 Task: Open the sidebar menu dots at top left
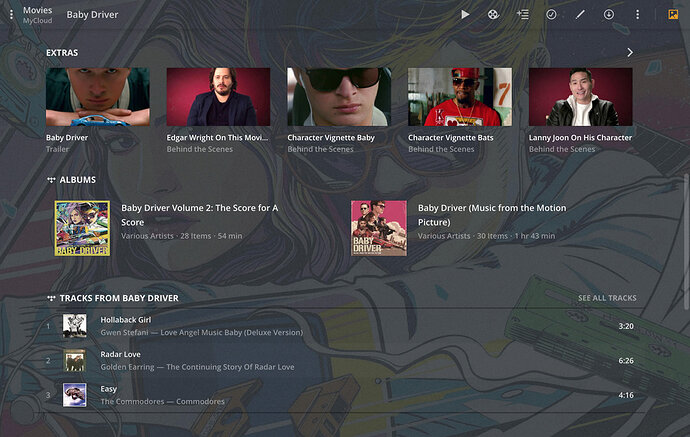coord(11,15)
